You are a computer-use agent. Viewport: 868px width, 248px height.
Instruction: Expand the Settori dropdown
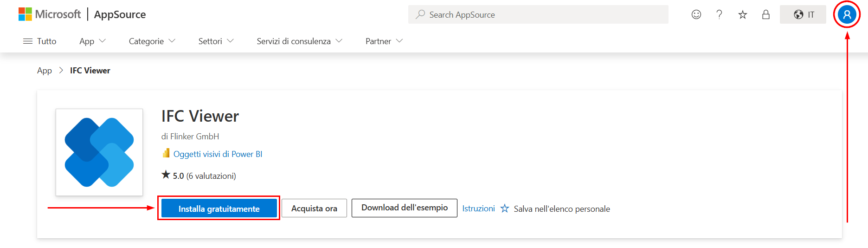216,41
